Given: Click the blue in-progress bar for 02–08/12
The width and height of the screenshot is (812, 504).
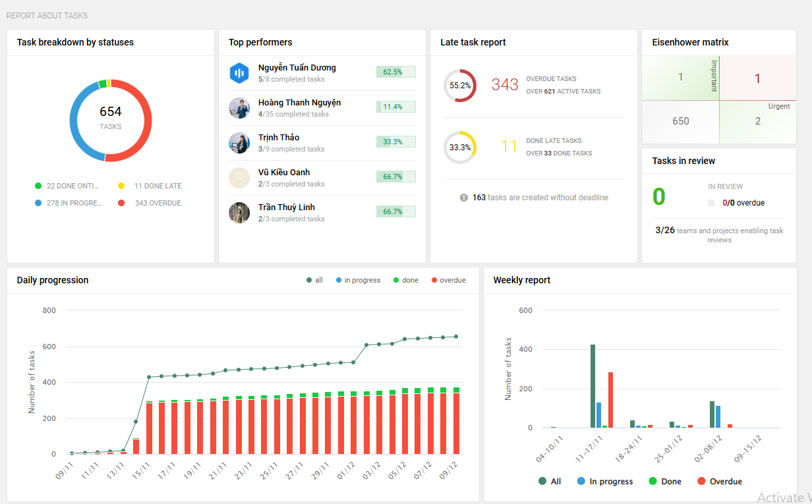Looking at the screenshot, I should [718, 416].
